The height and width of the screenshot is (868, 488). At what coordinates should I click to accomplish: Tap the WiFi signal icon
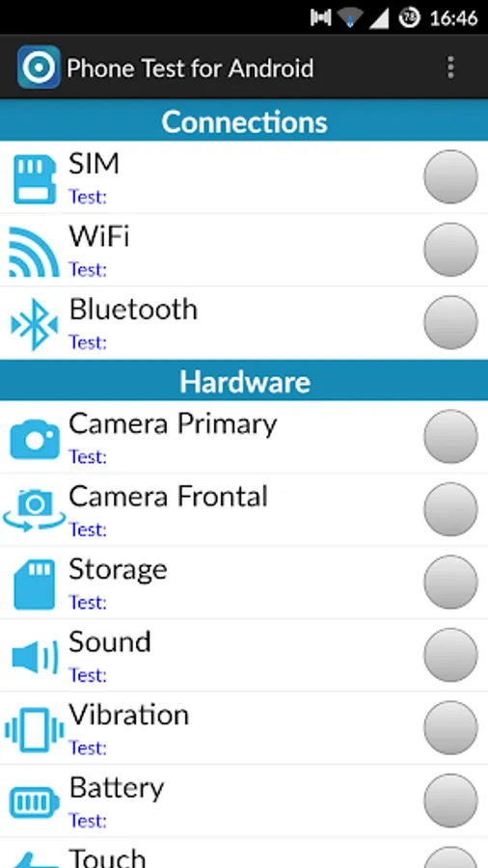[x=35, y=252]
